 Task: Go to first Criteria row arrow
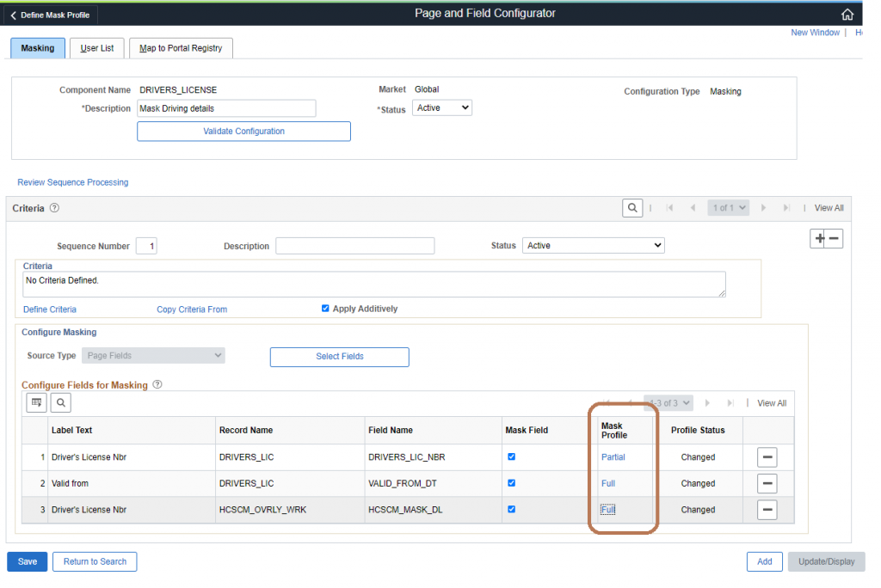669,208
